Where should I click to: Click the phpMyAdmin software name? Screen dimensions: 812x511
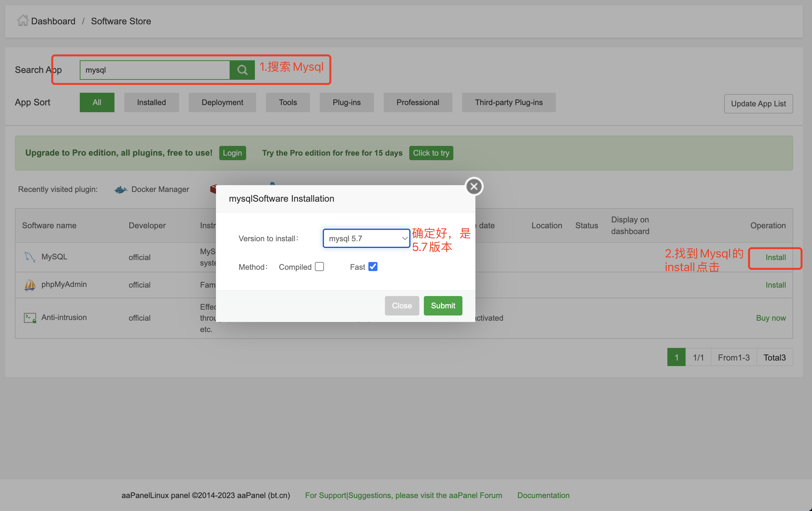click(x=64, y=284)
